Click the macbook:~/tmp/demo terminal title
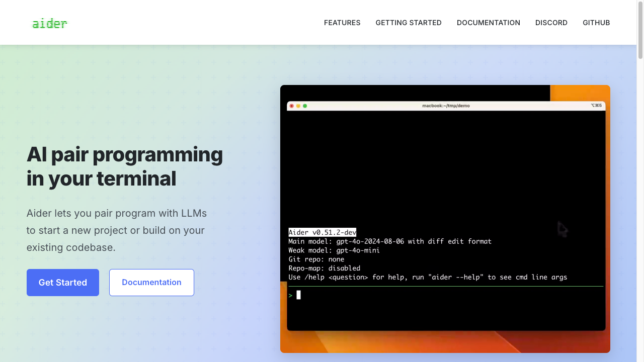 click(446, 106)
